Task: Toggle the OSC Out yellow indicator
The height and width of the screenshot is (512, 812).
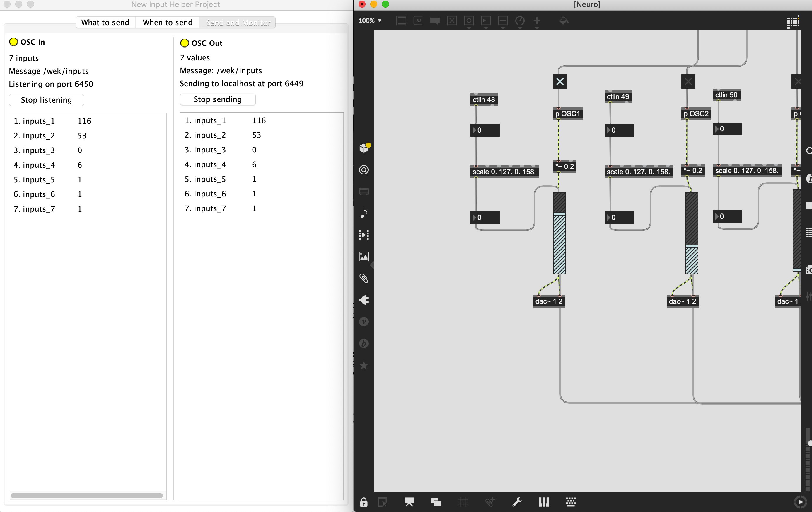Action: [x=185, y=43]
